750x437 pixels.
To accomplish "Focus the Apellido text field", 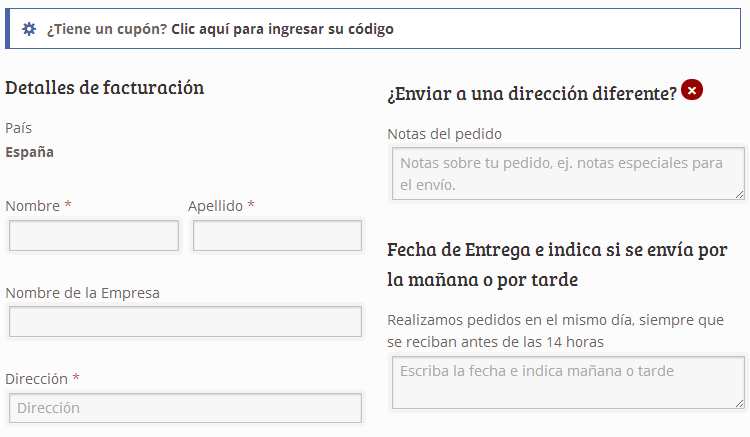I will 277,235.
